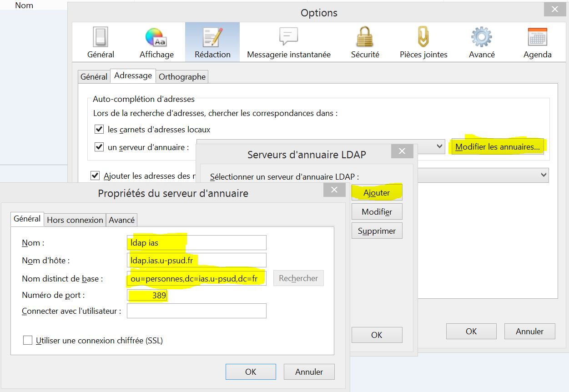
Task: Click the Connecter avec l'utilisateur field
Action: coord(196,311)
